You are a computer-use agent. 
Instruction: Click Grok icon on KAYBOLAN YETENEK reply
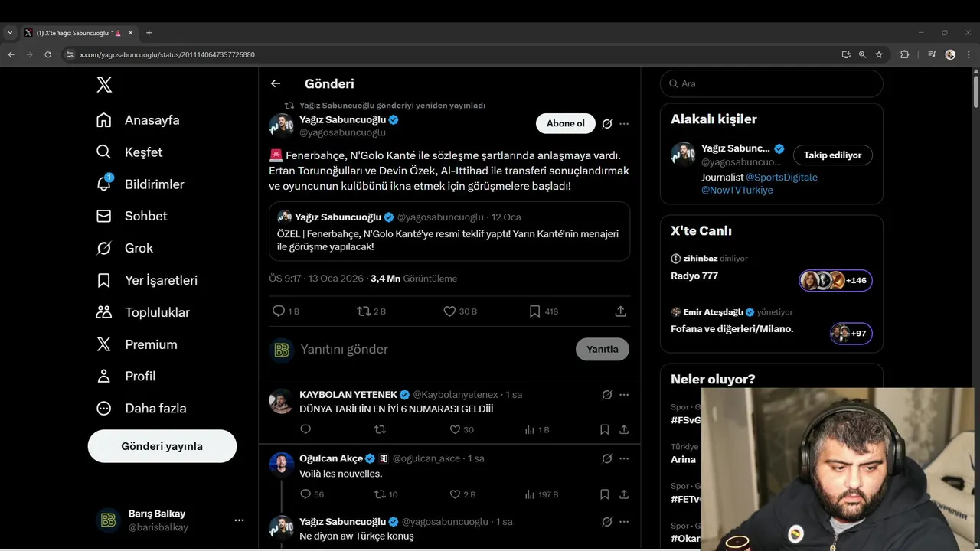[606, 395]
